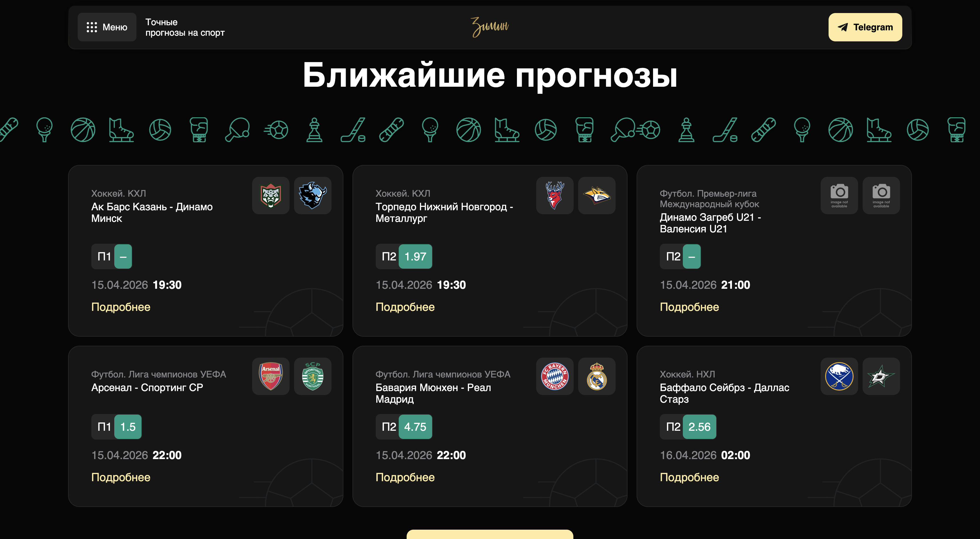The width and height of the screenshot is (980, 539).
Task: Open Подробнее for Арсенал - Спортинг СР
Action: click(x=121, y=477)
